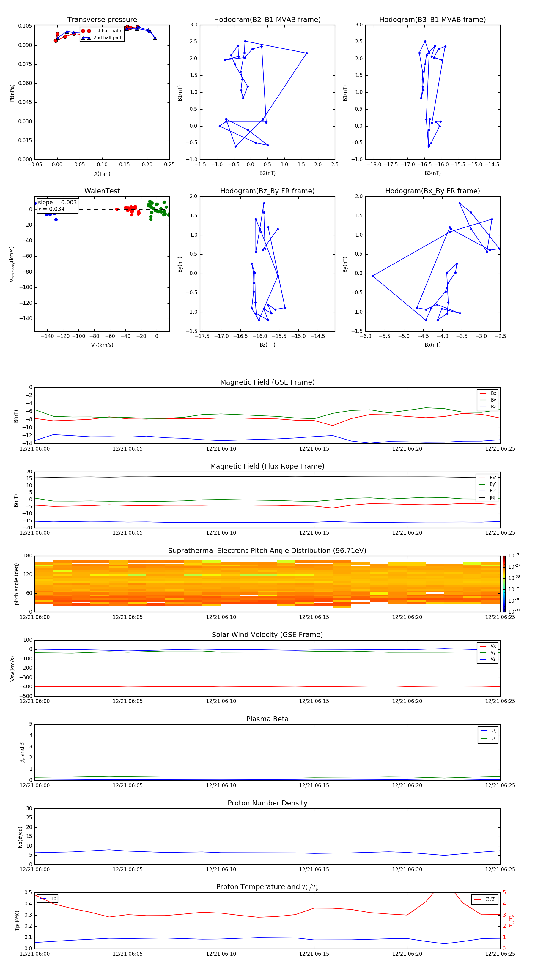The image size is (535, 980).
Task: Click the 'Bx(nT)' x-axis label
Action: [432, 345]
